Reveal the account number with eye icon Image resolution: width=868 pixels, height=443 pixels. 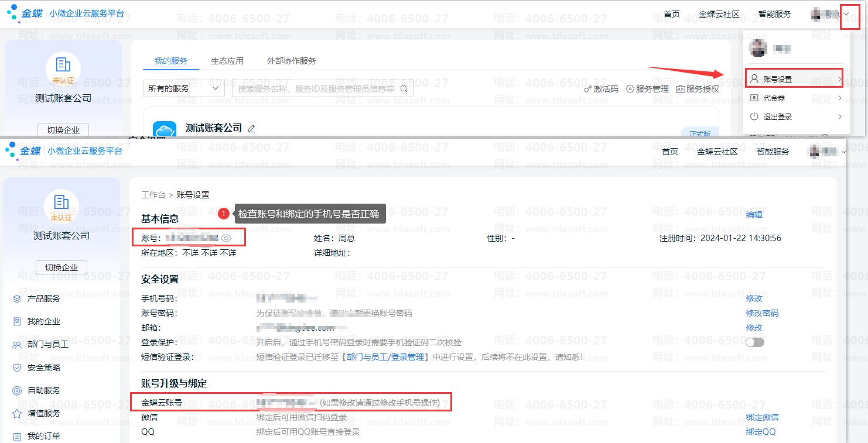click(x=227, y=238)
